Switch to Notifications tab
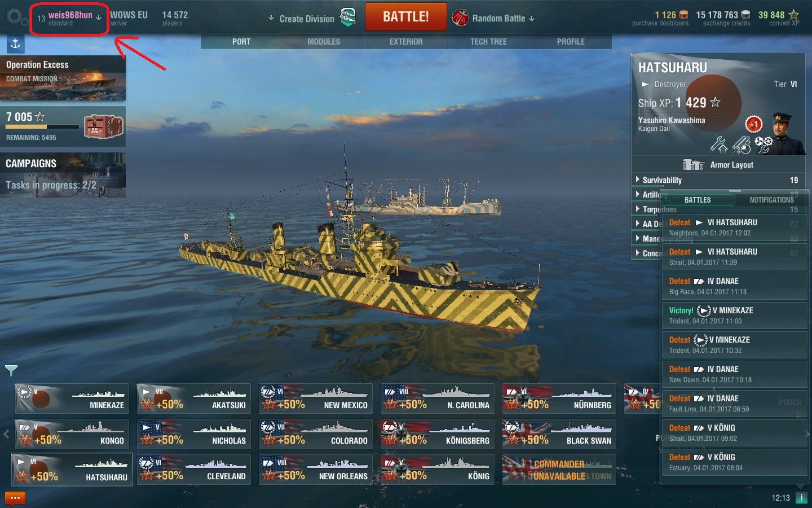Screen dimensions: 812x508 point(771,200)
